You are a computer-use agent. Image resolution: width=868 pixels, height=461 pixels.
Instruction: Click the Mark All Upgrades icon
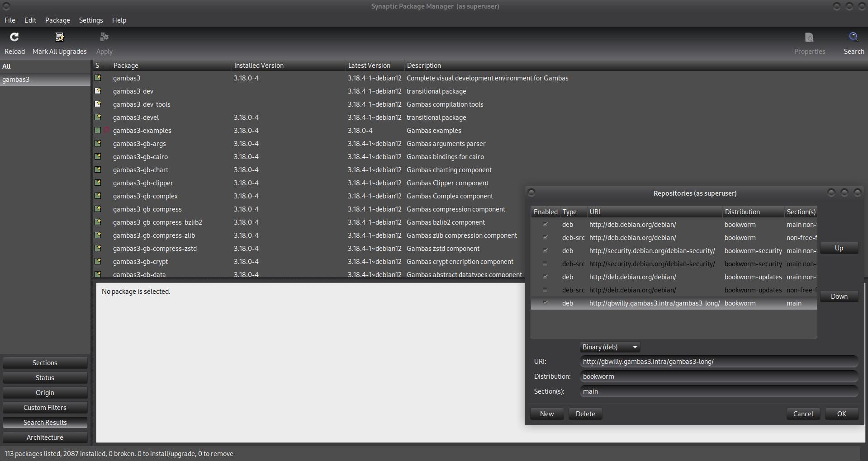pyautogui.click(x=59, y=37)
